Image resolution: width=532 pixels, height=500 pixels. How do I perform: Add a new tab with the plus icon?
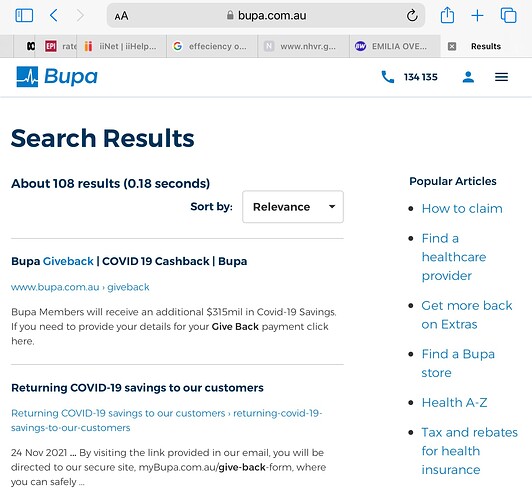tap(477, 16)
